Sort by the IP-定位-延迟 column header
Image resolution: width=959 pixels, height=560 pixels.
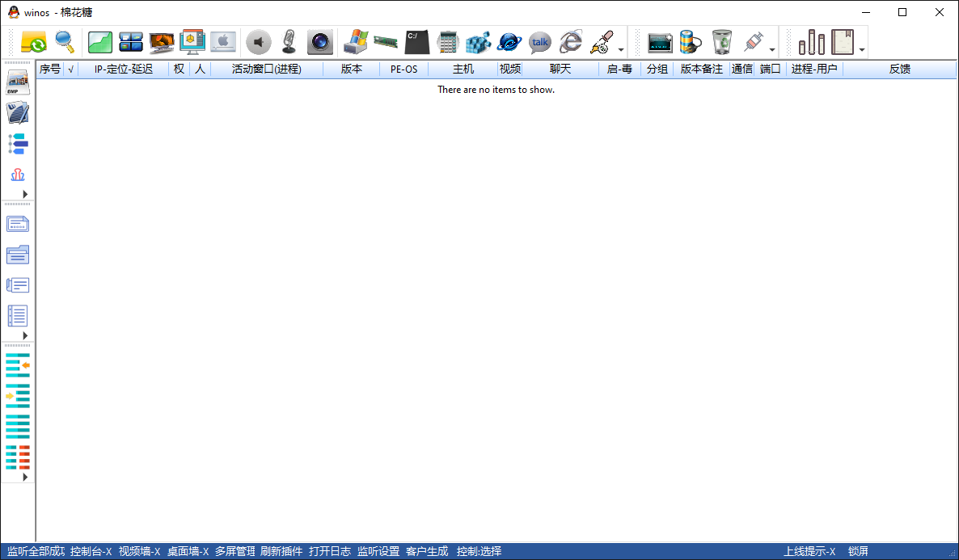124,69
